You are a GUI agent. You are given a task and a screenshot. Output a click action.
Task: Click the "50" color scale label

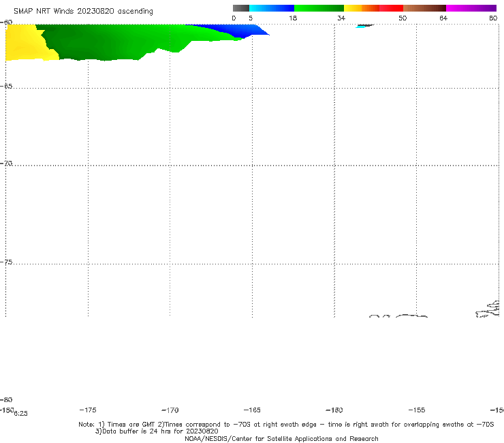[x=403, y=18]
